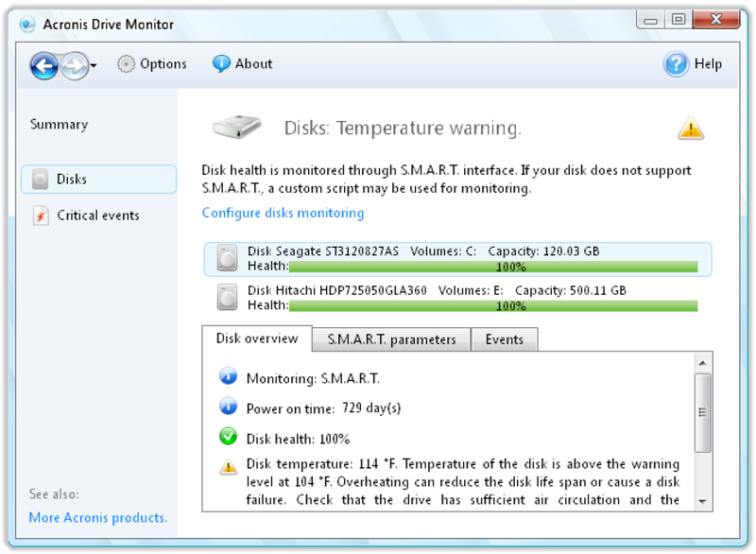Follow the More Acronis products link
The image size is (756, 554).
tap(98, 517)
